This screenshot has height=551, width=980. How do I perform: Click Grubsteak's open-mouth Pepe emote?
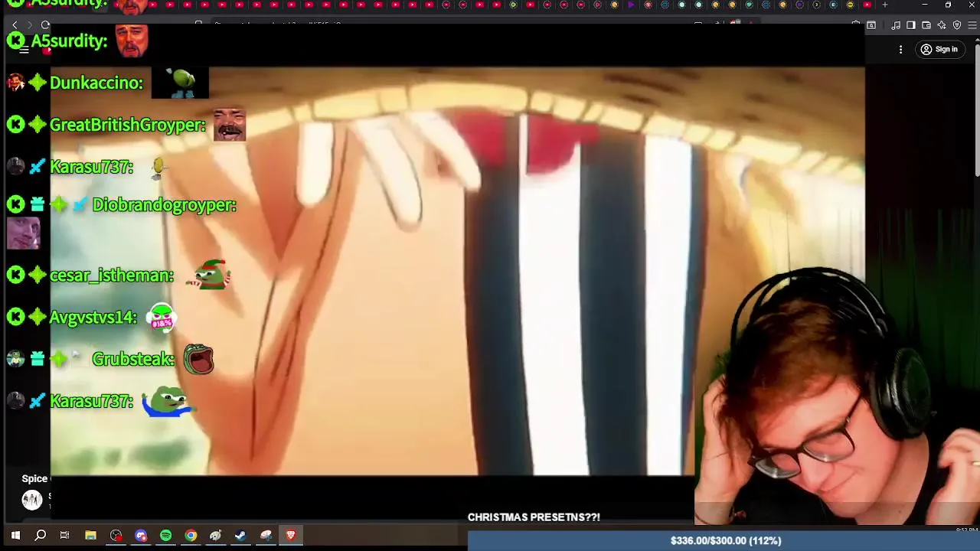(198, 359)
